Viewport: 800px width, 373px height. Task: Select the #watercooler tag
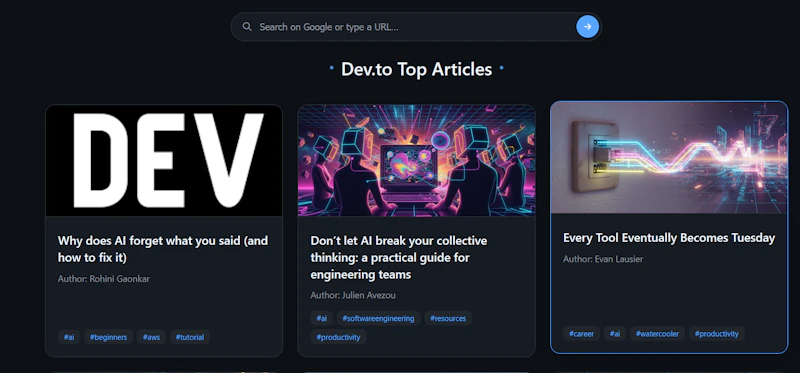coord(658,334)
